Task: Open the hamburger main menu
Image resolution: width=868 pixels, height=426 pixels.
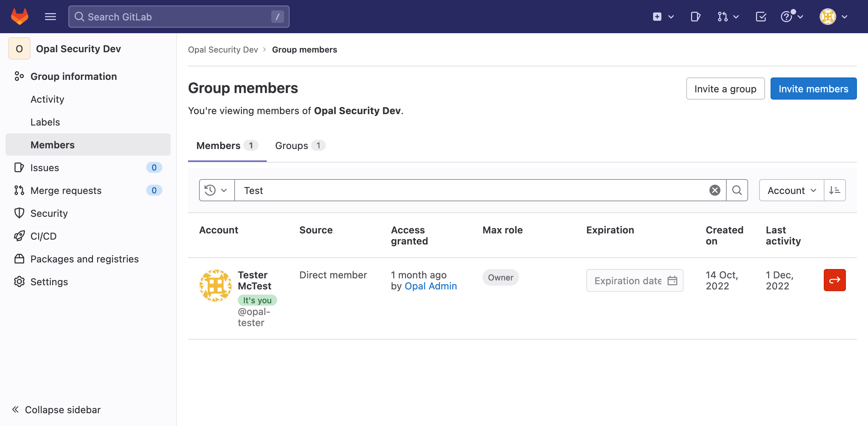Action: [50, 17]
